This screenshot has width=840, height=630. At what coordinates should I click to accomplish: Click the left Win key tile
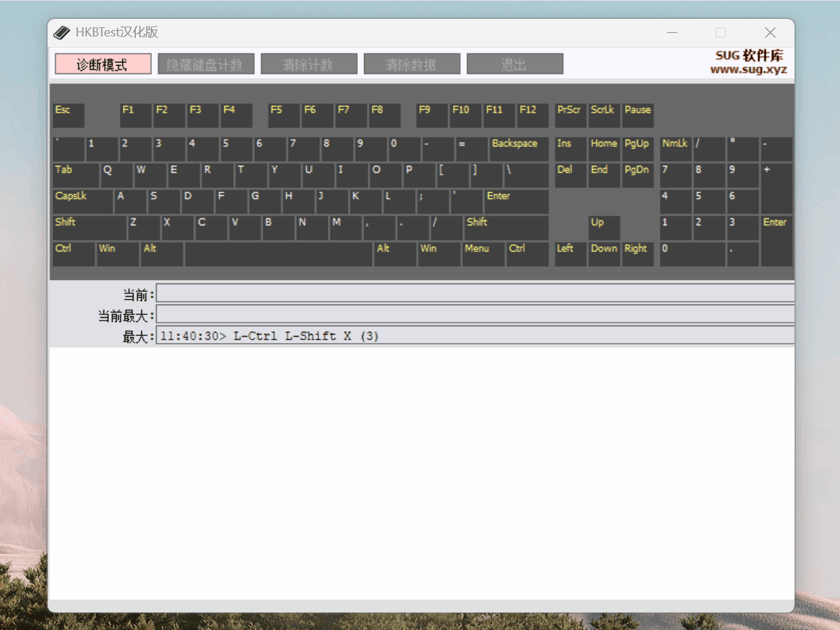click(x=117, y=254)
